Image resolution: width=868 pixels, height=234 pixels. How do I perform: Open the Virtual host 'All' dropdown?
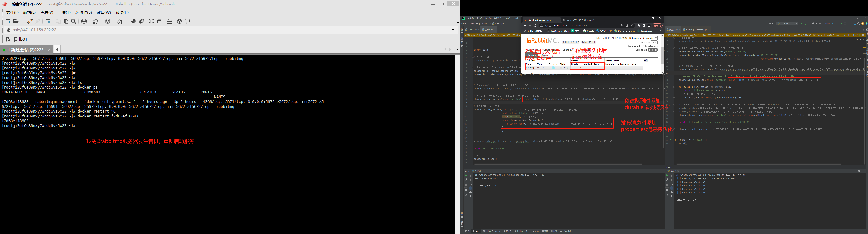654,43
